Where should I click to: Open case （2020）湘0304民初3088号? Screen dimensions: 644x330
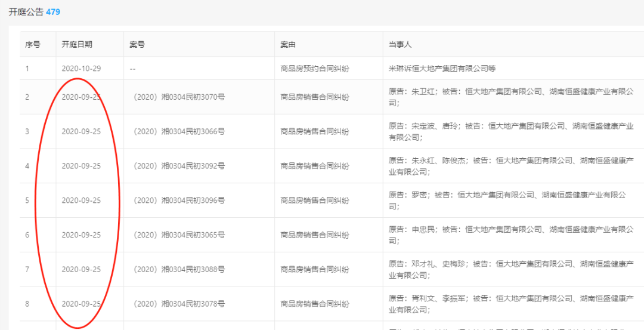pyautogui.click(x=178, y=270)
